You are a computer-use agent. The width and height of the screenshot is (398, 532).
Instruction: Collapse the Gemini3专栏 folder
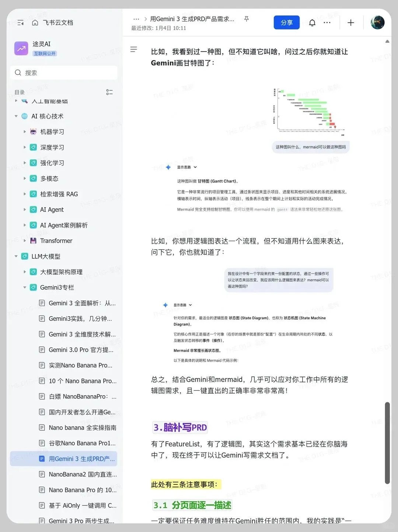click(x=25, y=287)
